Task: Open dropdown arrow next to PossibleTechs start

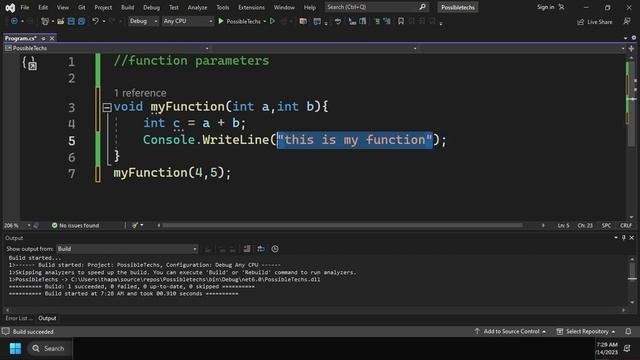Action: click(x=264, y=21)
